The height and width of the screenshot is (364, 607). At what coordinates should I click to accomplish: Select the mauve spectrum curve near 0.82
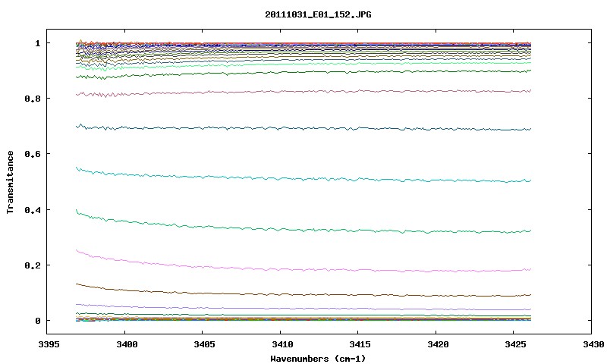click(302, 92)
